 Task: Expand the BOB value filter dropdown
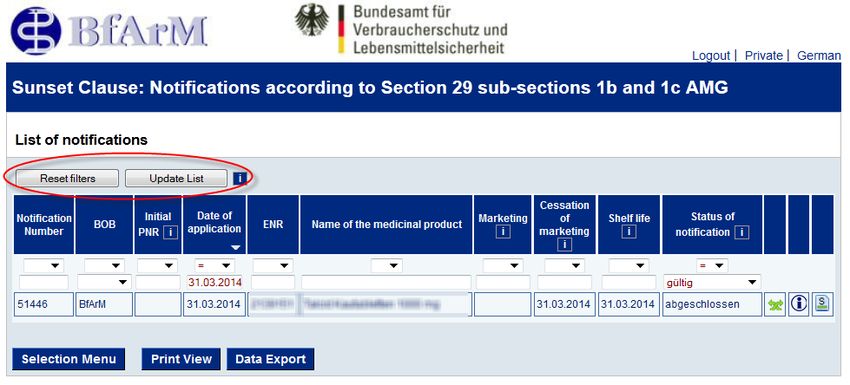coord(105,283)
